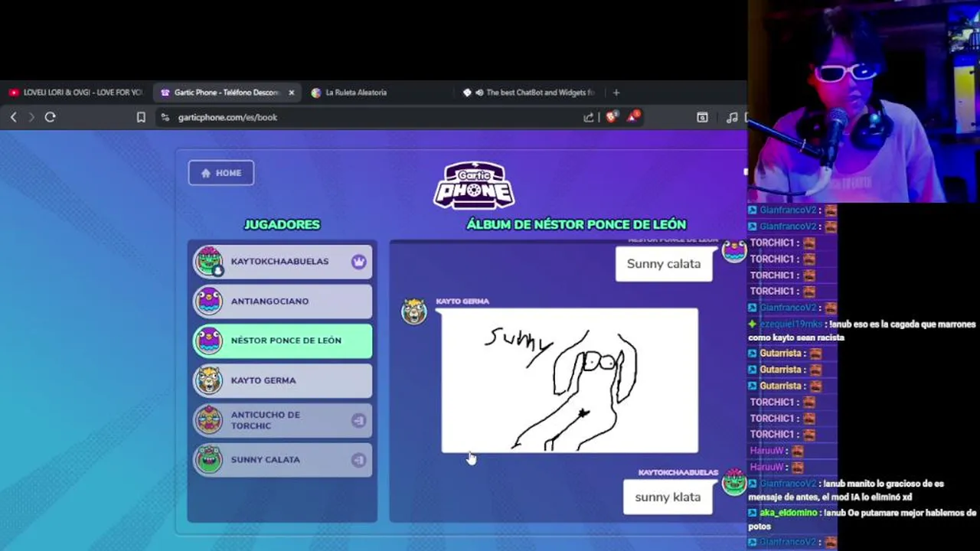Go back with the browser back arrow
The height and width of the screenshot is (551, 980).
14,117
